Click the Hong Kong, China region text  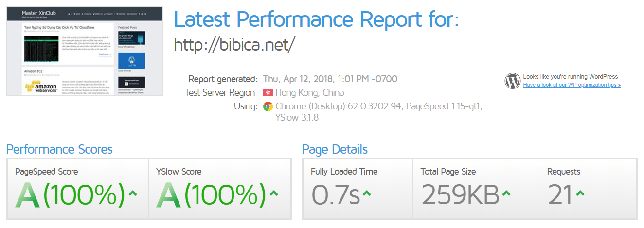309,92
